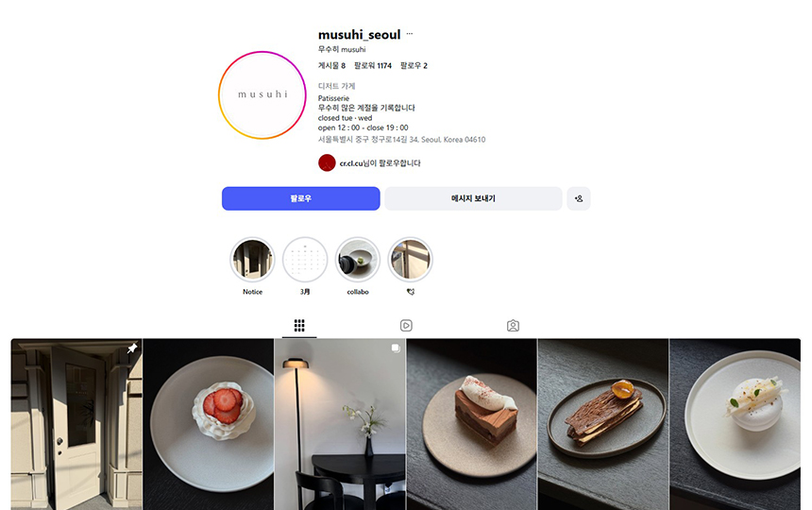The image size is (812, 510).
Task: Open the Seoul address location link
Action: pos(401,139)
